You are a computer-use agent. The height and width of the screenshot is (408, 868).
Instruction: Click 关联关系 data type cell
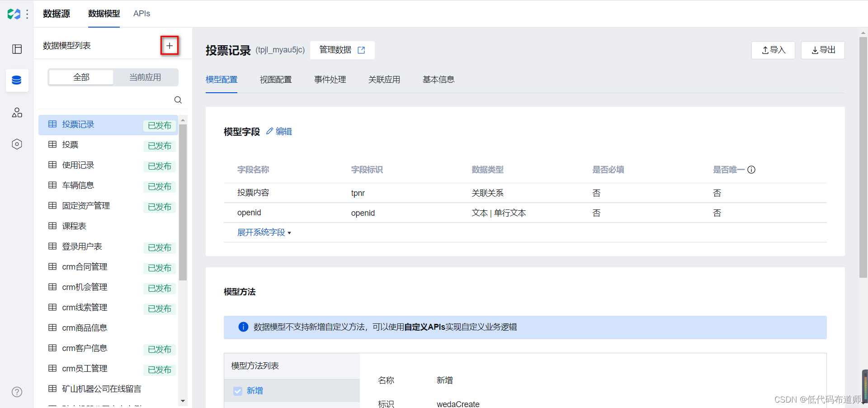point(487,193)
